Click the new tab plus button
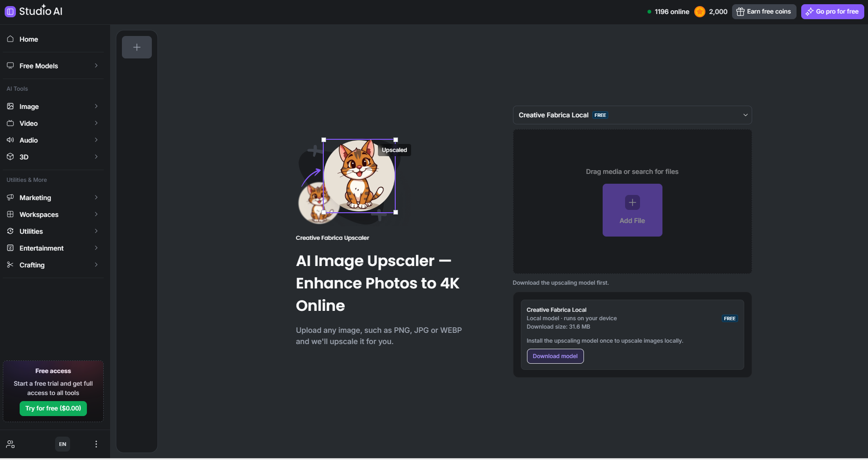The width and height of the screenshot is (868, 460). pos(137,47)
